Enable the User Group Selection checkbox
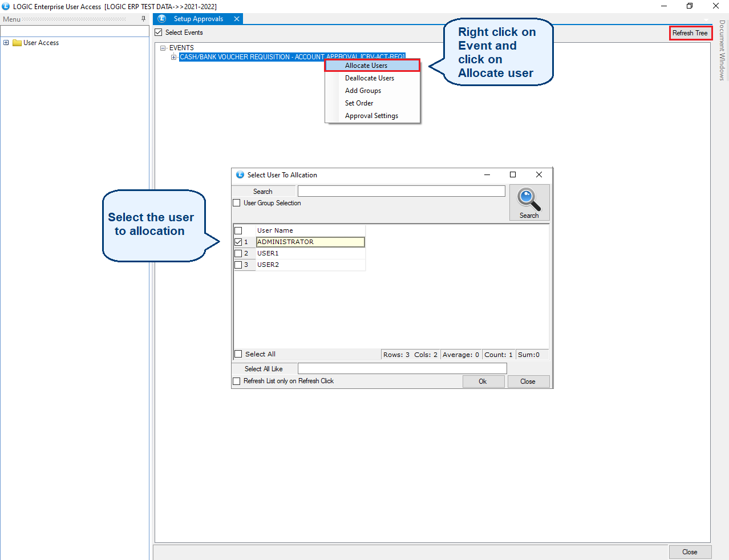 pos(237,203)
